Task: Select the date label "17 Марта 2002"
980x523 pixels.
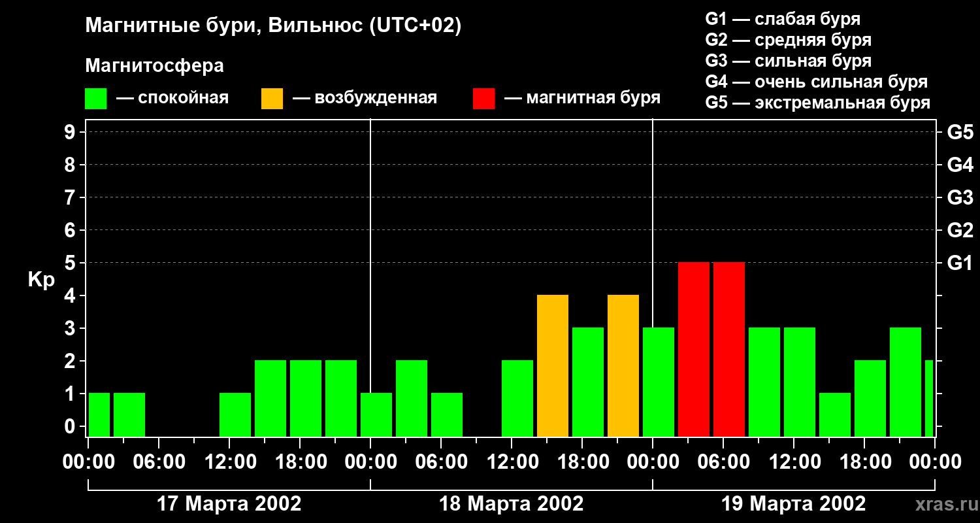Action: pyautogui.click(x=229, y=503)
